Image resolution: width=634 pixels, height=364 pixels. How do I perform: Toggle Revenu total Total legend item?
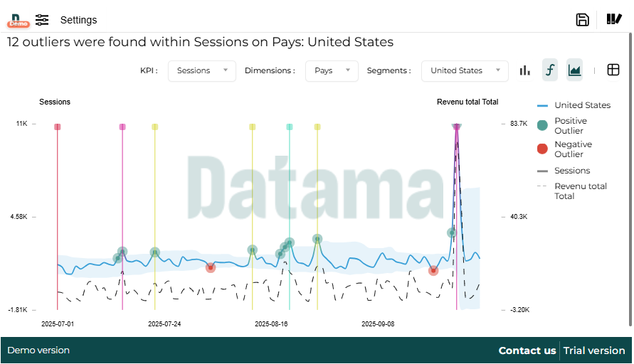coord(580,191)
